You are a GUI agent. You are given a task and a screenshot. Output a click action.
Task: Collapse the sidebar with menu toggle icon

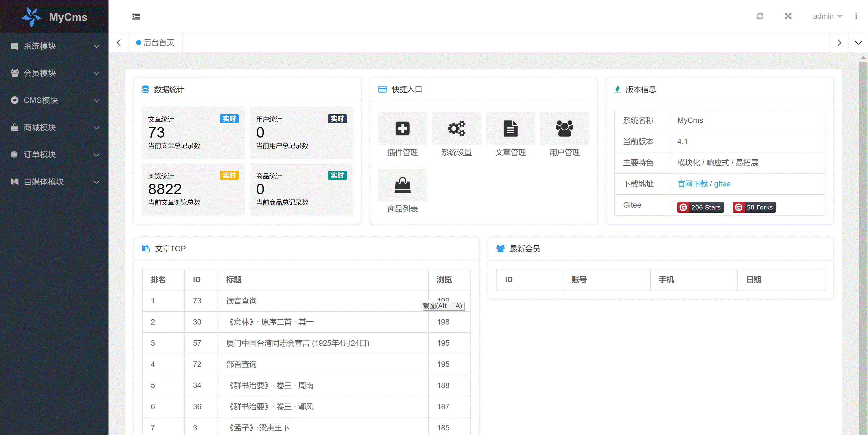pos(136,16)
